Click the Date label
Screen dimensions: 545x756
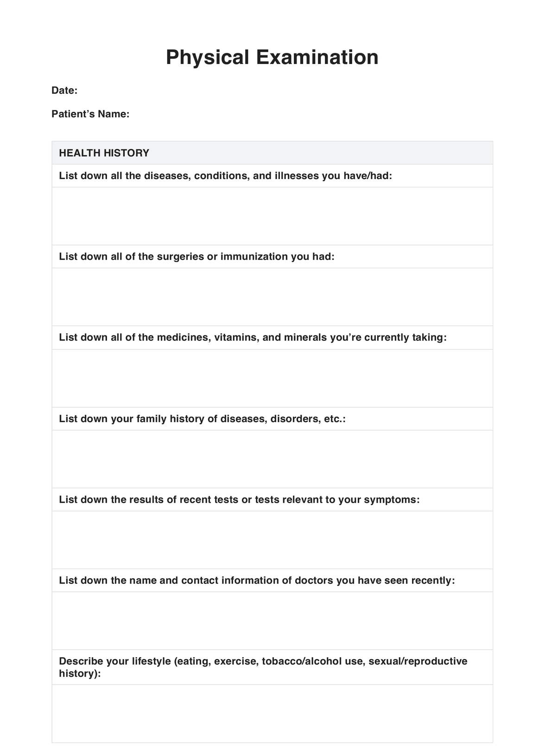[x=64, y=90]
